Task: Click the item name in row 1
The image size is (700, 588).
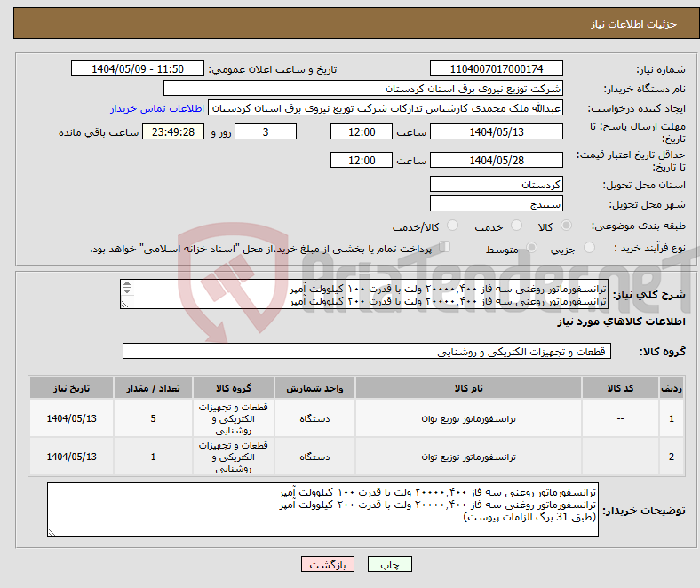Action: [468, 418]
